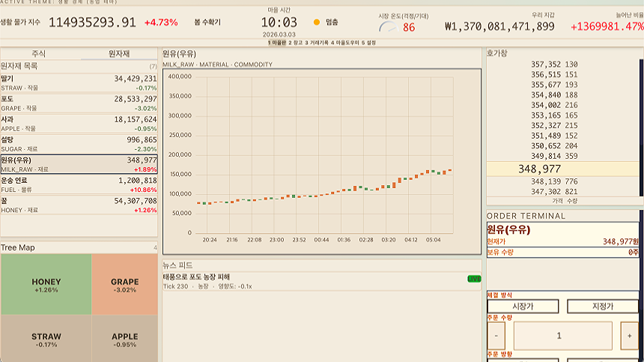Click the 357,352 order book price row
Screen dimensions: 644x362
click(554, 64)
